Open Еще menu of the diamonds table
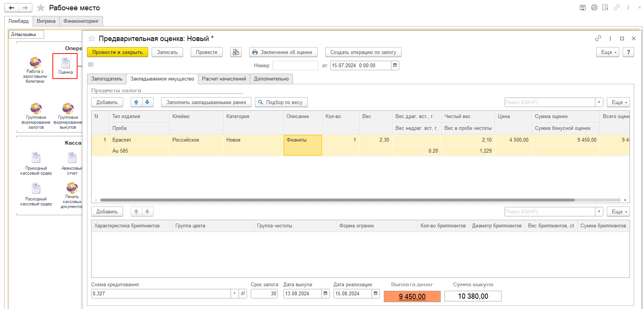Image resolution: width=644 pixels, height=309 pixels. pos(619,211)
